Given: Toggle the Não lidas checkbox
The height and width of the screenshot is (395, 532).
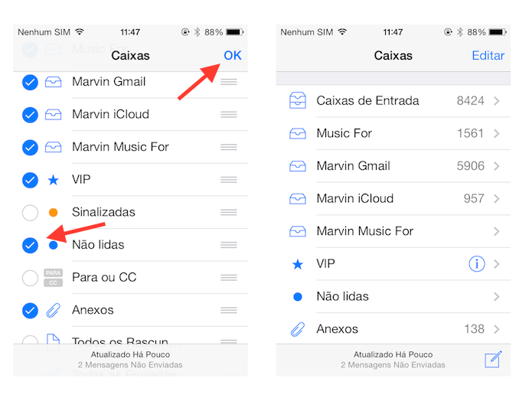Looking at the screenshot, I should click(x=30, y=246).
